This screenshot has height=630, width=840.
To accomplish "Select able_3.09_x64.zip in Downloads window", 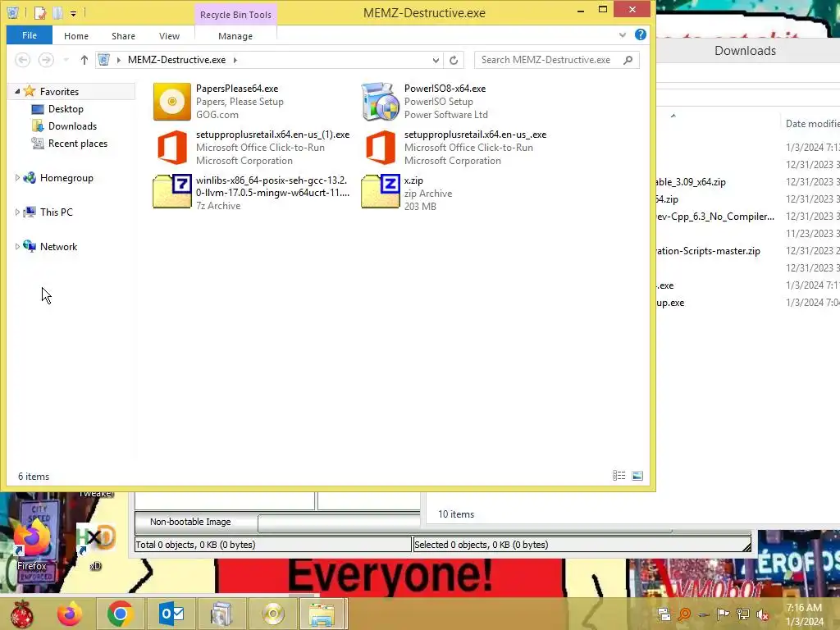I will 691,181.
